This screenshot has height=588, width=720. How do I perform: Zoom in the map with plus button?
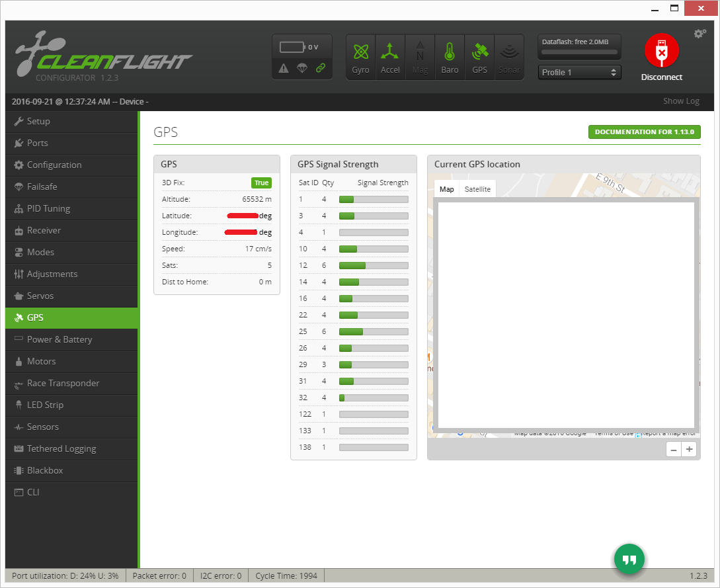690,450
